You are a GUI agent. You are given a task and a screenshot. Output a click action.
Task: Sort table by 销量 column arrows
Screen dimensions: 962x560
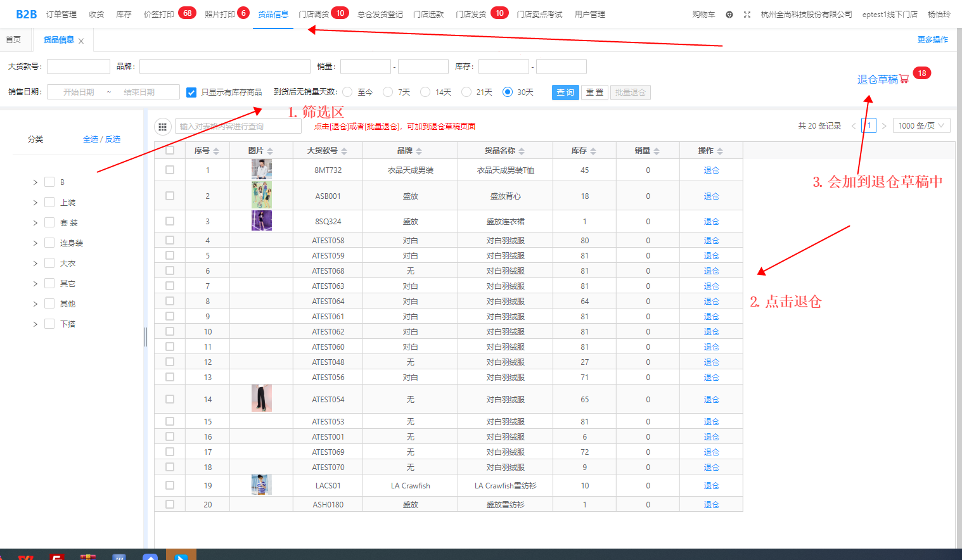(x=657, y=151)
